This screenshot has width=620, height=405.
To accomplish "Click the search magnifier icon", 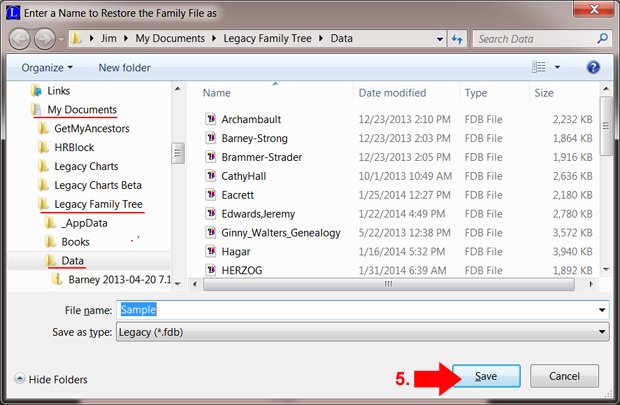I will click(x=602, y=38).
